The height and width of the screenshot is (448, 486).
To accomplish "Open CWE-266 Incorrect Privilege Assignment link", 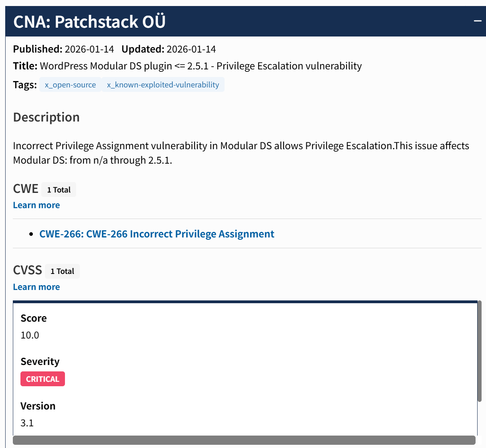I will click(x=157, y=234).
